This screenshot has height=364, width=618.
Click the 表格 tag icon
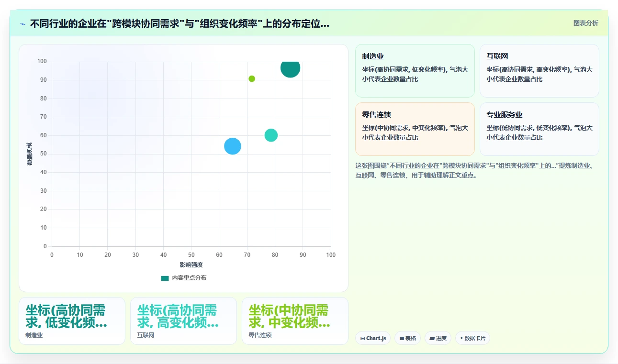tap(402, 338)
